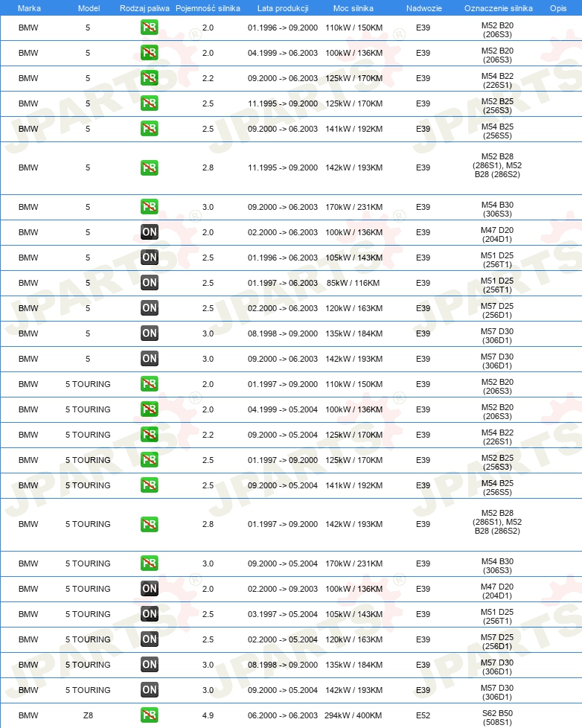Select the 85kW / 116KM power value
582x728 pixels.
point(354,283)
